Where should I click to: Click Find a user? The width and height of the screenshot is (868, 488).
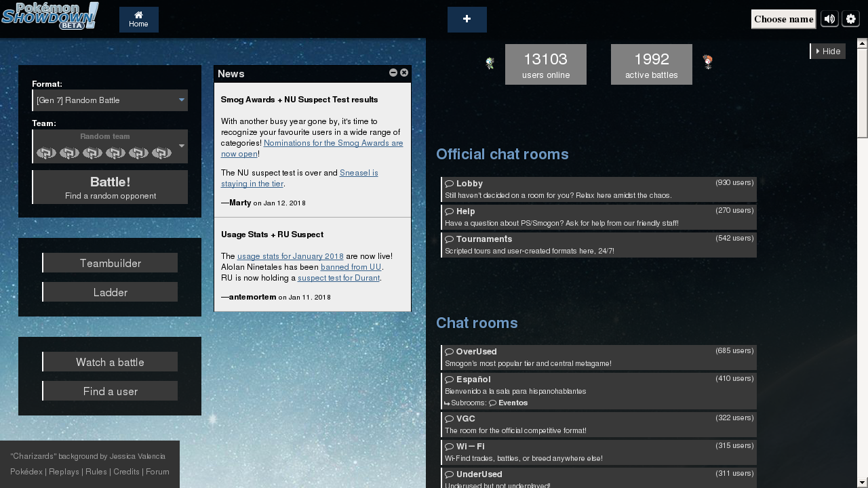click(110, 391)
